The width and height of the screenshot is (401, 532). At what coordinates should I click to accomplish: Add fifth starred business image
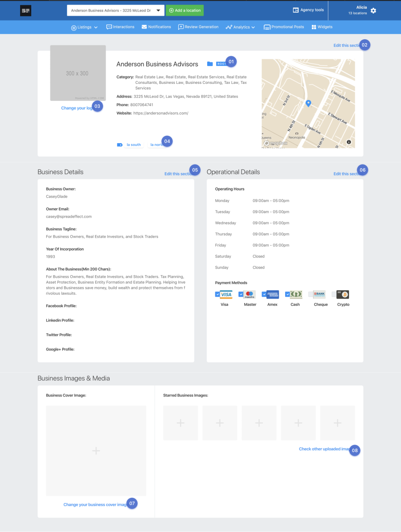point(338,423)
